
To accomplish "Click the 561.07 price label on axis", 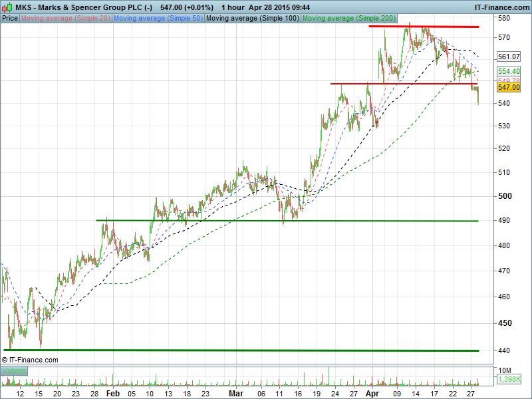I will (x=508, y=57).
